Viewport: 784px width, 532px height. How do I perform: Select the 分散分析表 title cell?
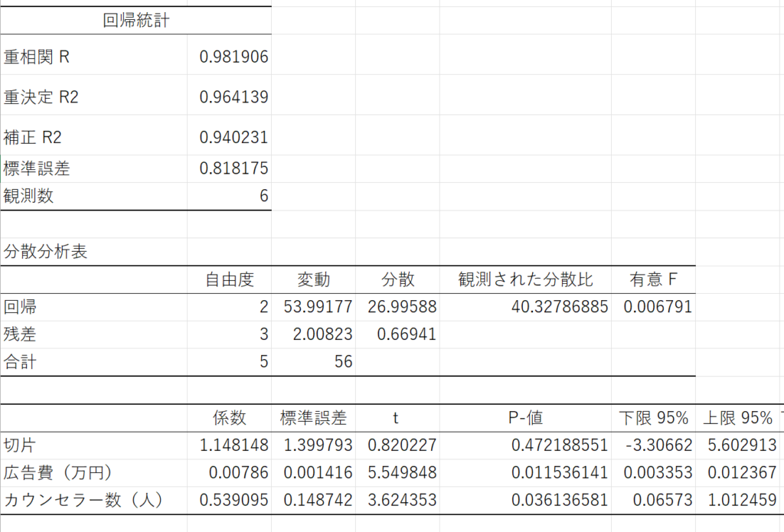point(45,252)
